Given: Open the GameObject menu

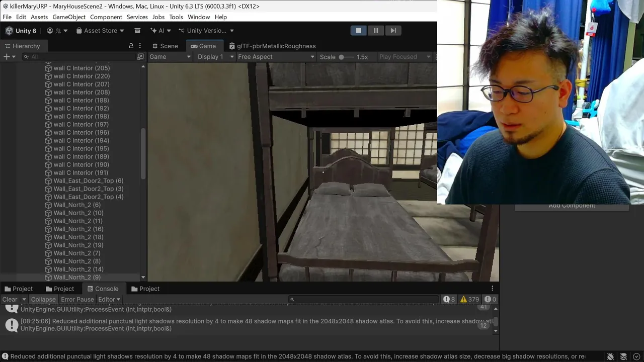Looking at the screenshot, I should point(69,17).
